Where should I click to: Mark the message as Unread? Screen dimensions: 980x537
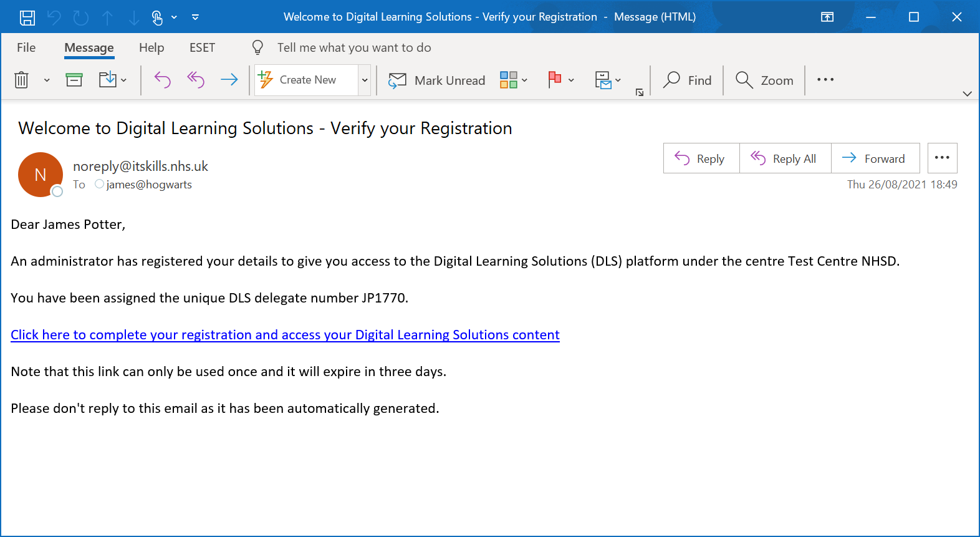(x=436, y=80)
